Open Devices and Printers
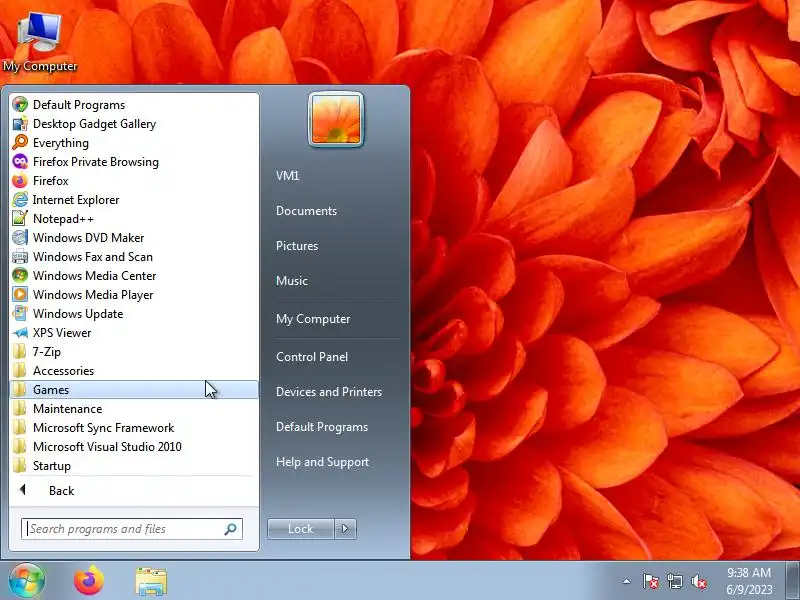800x600 pixels. (x=329, y=392)
